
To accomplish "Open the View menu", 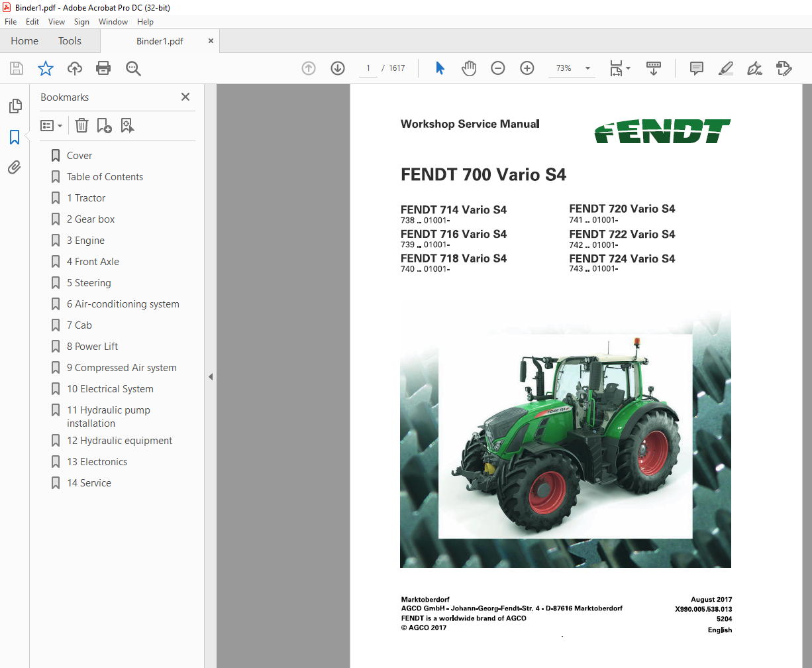I will 56,22.
